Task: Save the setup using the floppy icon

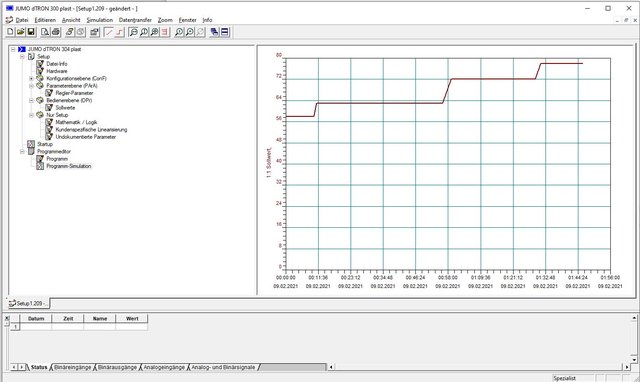Action: (31, 32)
